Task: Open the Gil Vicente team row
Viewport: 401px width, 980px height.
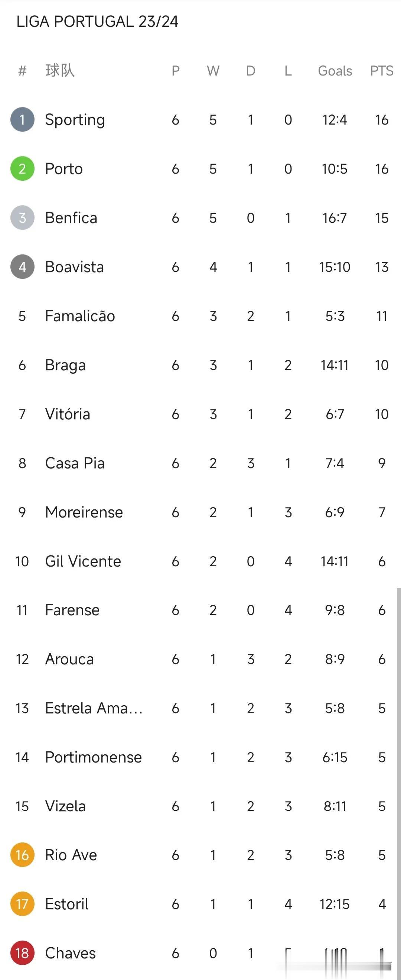Action: [200, 561]
